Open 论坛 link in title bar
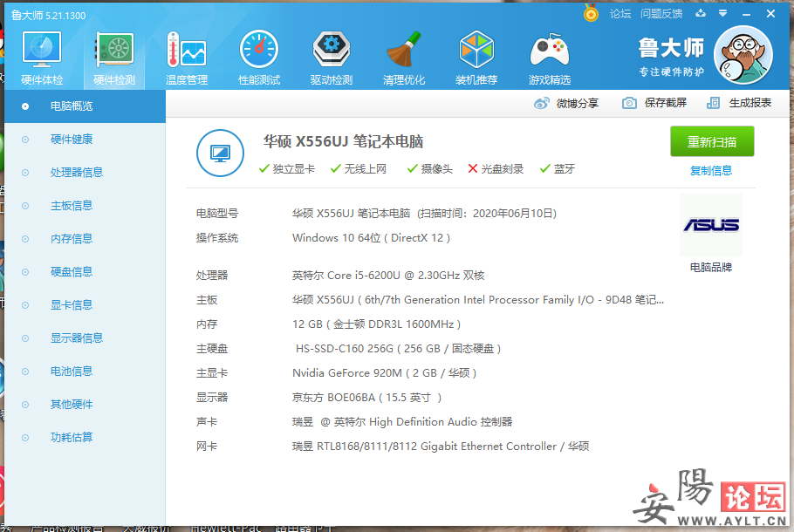794x532 pixels. tap(619, 14)
